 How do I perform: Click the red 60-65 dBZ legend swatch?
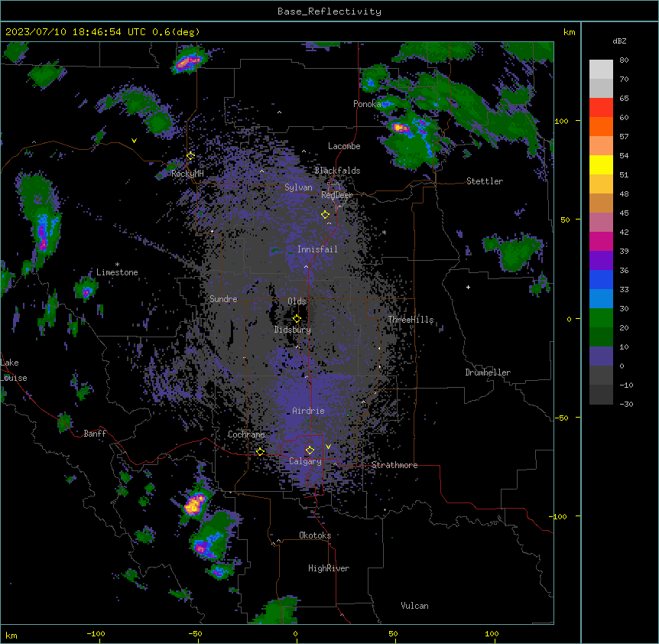(x=601, y=107)
